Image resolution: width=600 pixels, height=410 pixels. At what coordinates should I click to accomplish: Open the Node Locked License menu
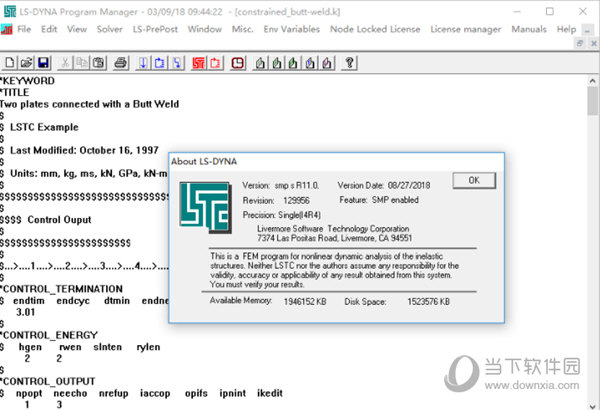[x=375, y=29]
